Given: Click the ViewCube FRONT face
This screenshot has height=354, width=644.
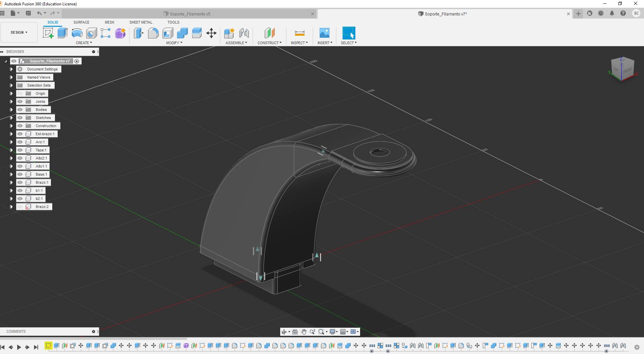Looking at the screenshot, I should (627, 71).
